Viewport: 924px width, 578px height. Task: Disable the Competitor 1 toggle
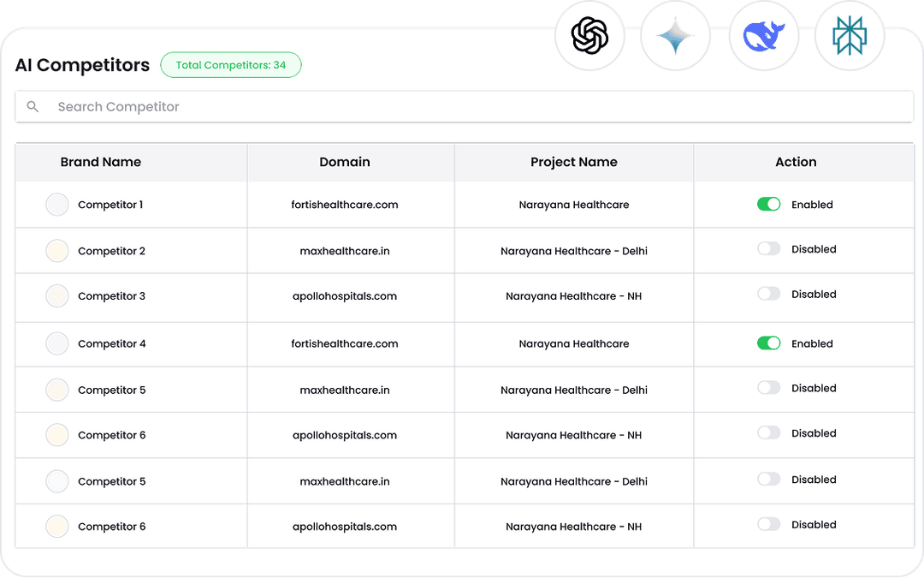click(x=768, y=204)
